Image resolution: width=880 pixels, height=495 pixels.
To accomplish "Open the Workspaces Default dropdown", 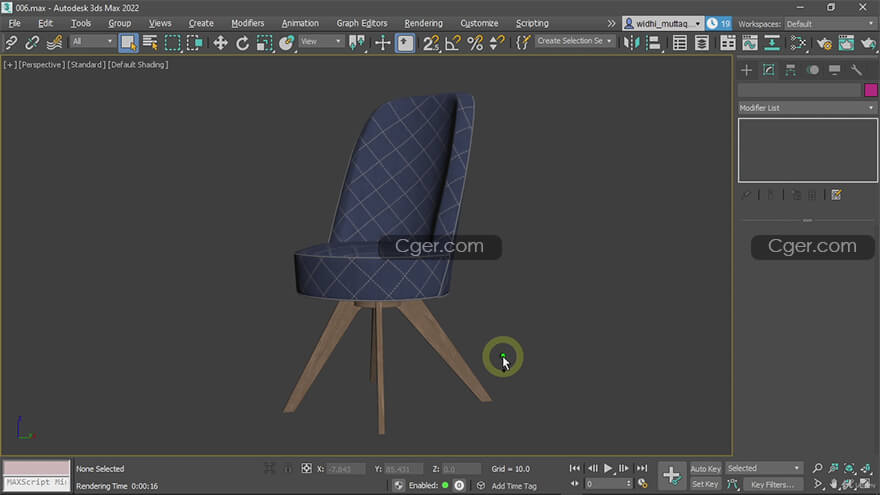I will pos(828,23).
